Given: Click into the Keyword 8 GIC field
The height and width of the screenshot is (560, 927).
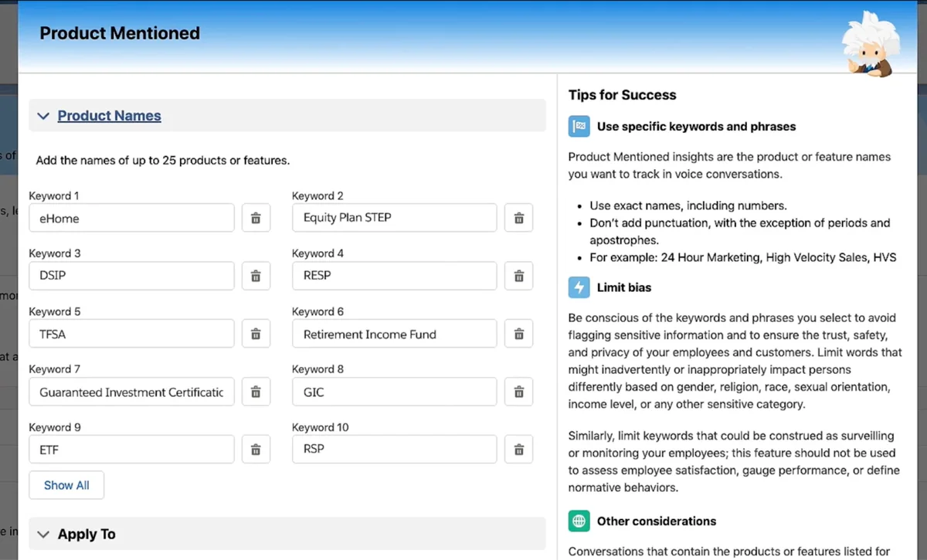Looking at the screenshot, I should [395, 392].
